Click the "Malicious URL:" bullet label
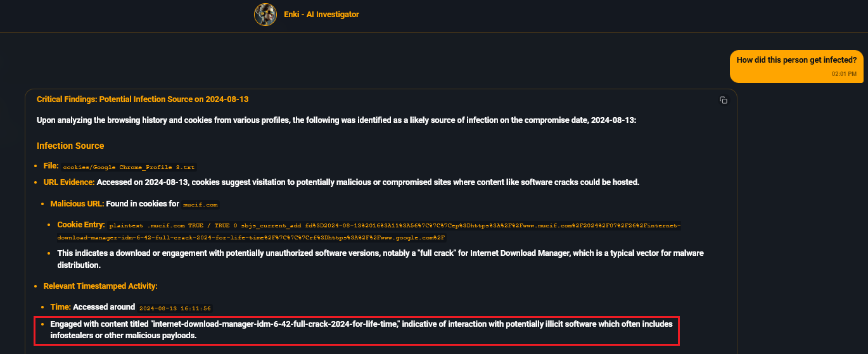 click(77, 205)
